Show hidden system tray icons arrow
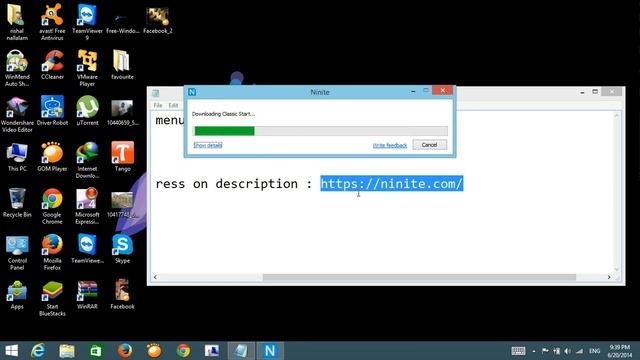 tap(534, 351)
